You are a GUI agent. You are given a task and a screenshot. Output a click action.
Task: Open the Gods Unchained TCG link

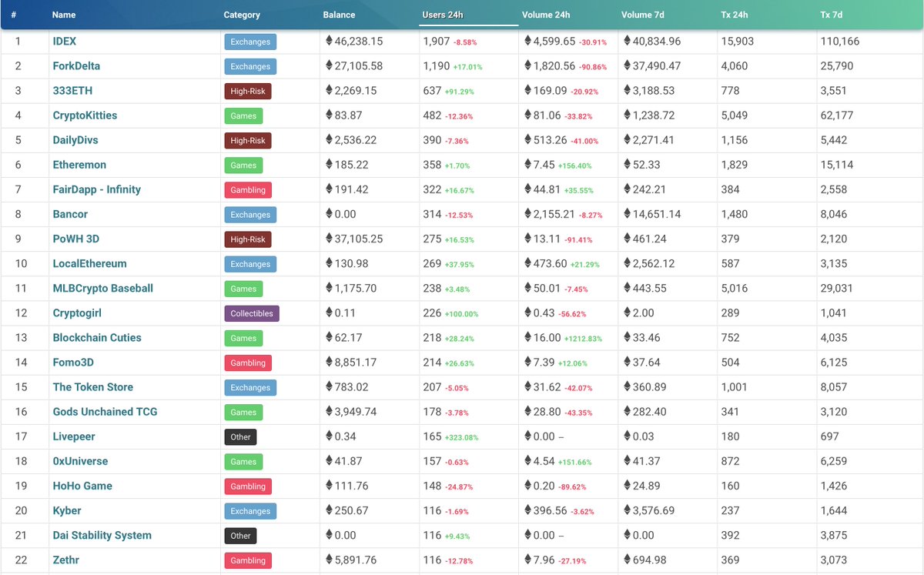(105, 411)
